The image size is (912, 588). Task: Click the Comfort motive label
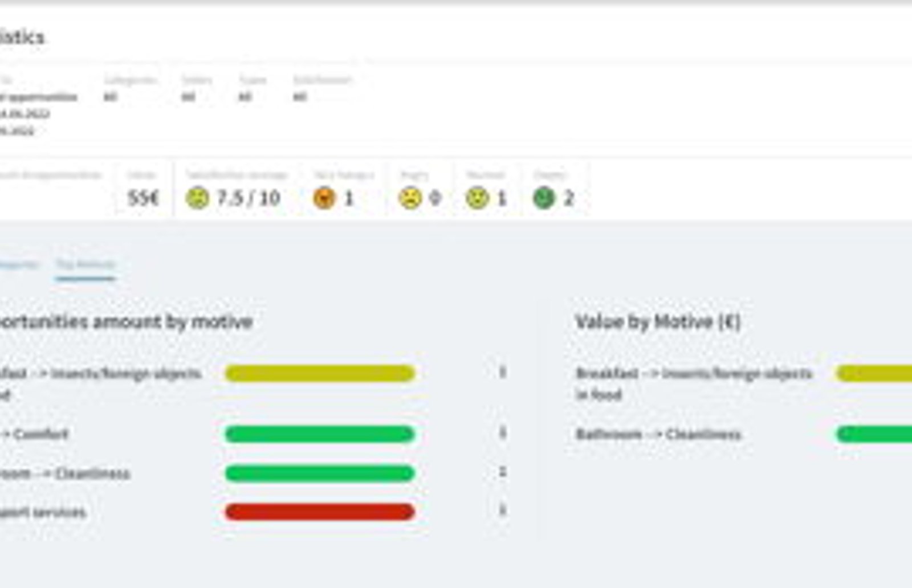pyautogui.click(x=34, y=434)
